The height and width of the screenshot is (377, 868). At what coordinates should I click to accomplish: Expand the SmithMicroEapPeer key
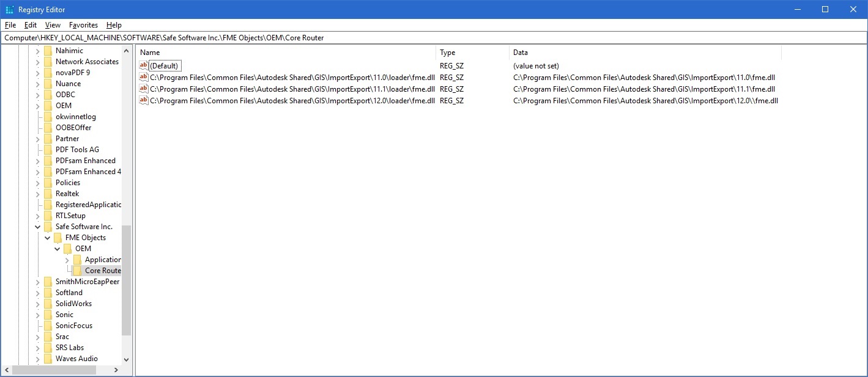click(x=38, y=282)
